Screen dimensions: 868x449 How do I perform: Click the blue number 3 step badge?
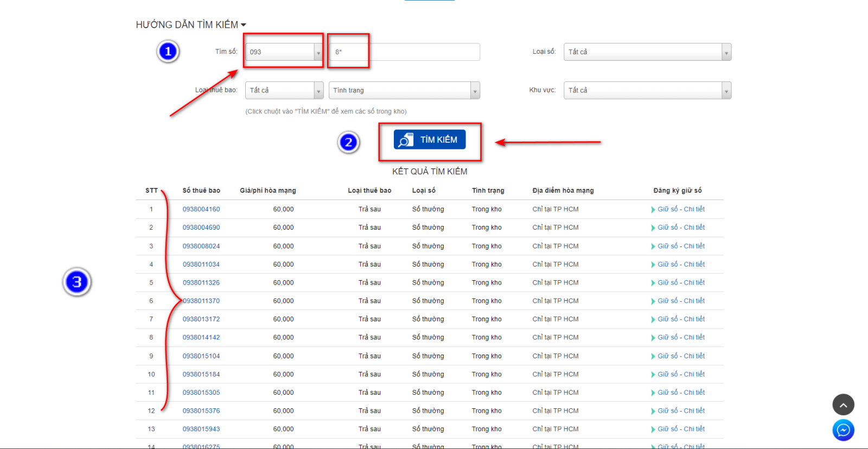point(76,282)
